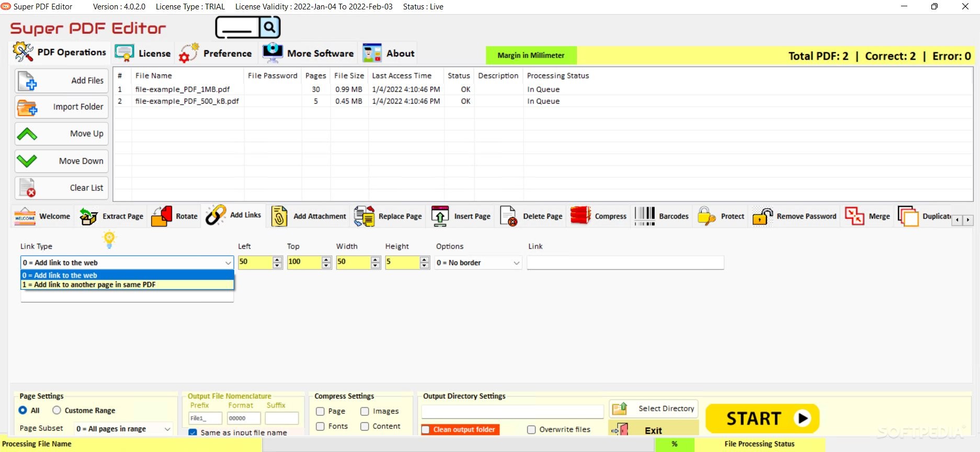Click the Add Attachment paperclip icon
The width and height of the screenshot is (980, 452).
click(279, 216)
